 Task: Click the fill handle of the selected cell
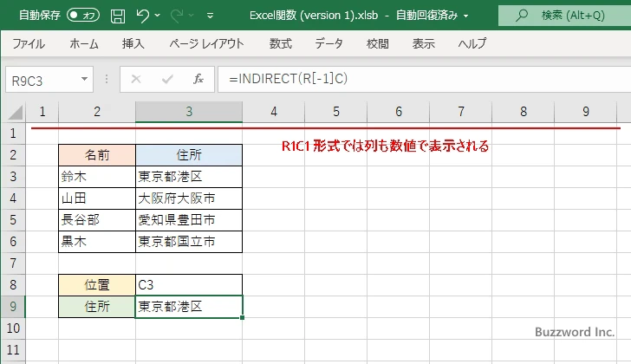tap(243, 318)
